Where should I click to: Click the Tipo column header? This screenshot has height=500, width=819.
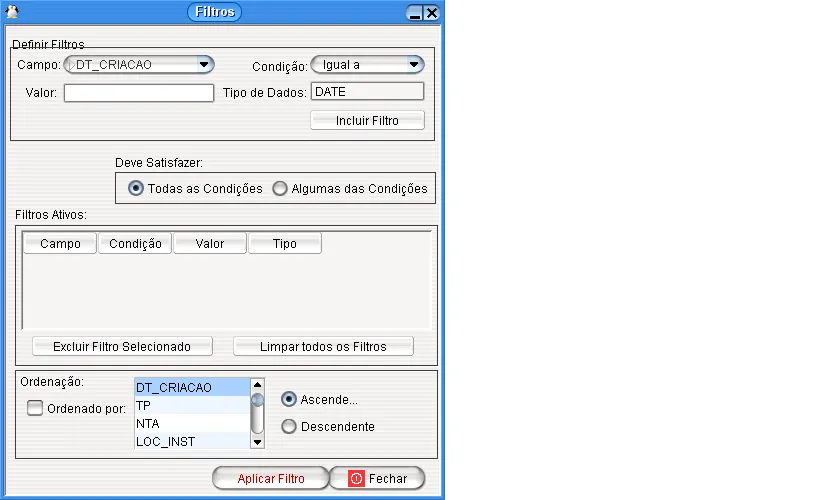coord(285,243)
